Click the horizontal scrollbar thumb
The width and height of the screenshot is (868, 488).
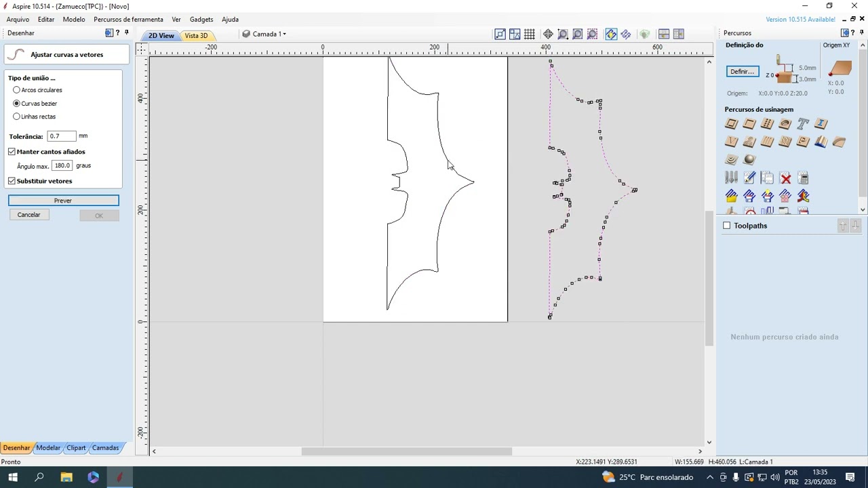[407, 451]
